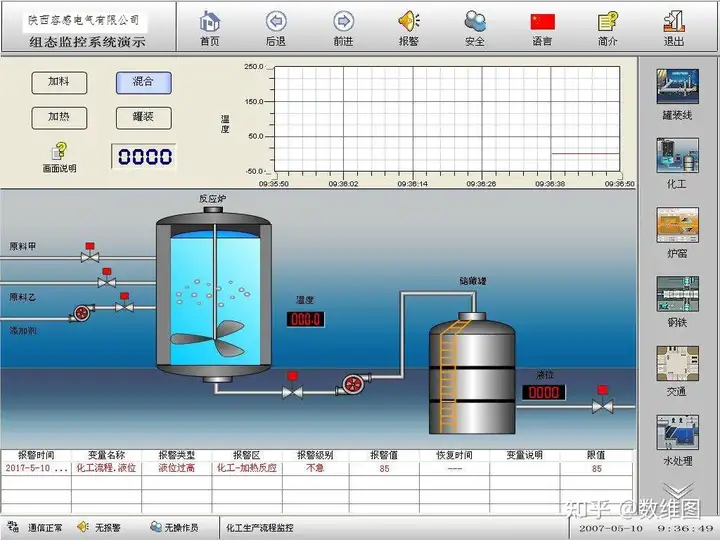Click the 组态监控系统演示 title text

pyautogui.click(x=87, y=42)
